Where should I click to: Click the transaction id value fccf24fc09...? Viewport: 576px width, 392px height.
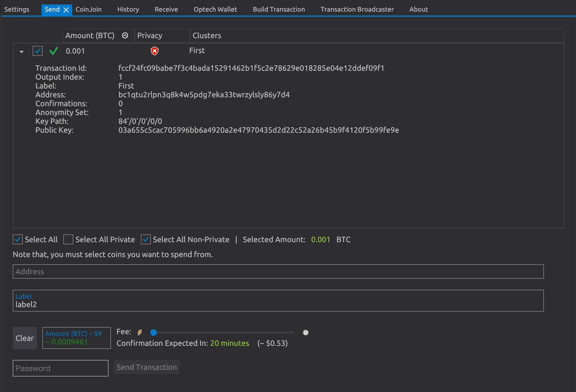[251, 68]
